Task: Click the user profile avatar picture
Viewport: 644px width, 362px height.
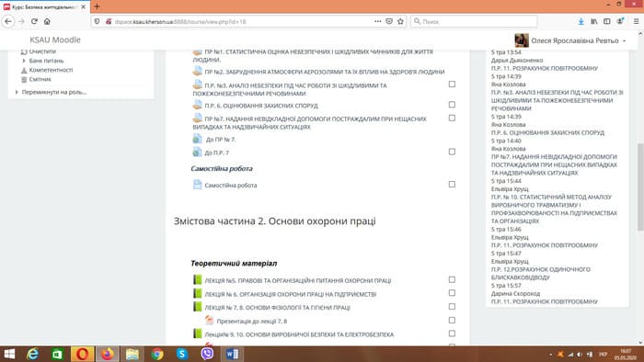Action: (x=522, y=40)
